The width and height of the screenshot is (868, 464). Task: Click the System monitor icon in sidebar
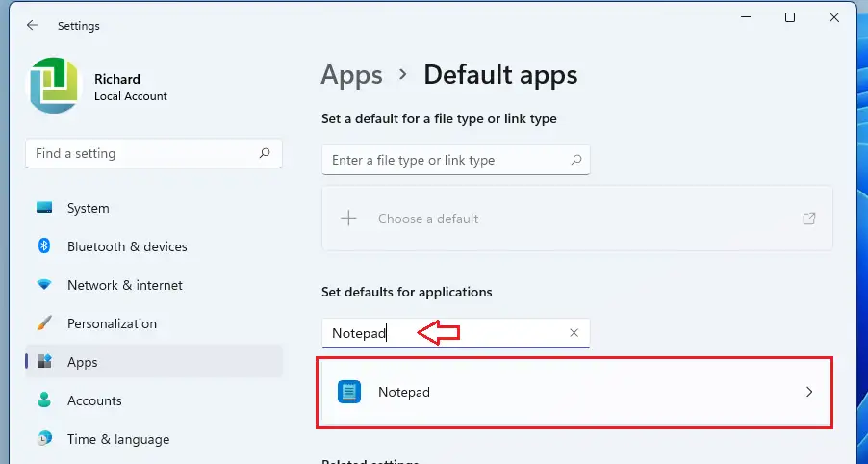[x=44, y=208]
